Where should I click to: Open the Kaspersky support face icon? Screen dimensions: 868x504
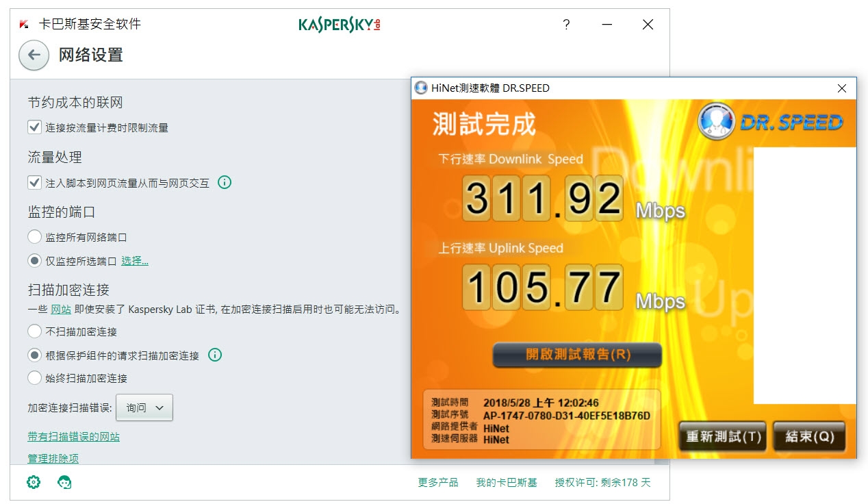pos(65,482)
